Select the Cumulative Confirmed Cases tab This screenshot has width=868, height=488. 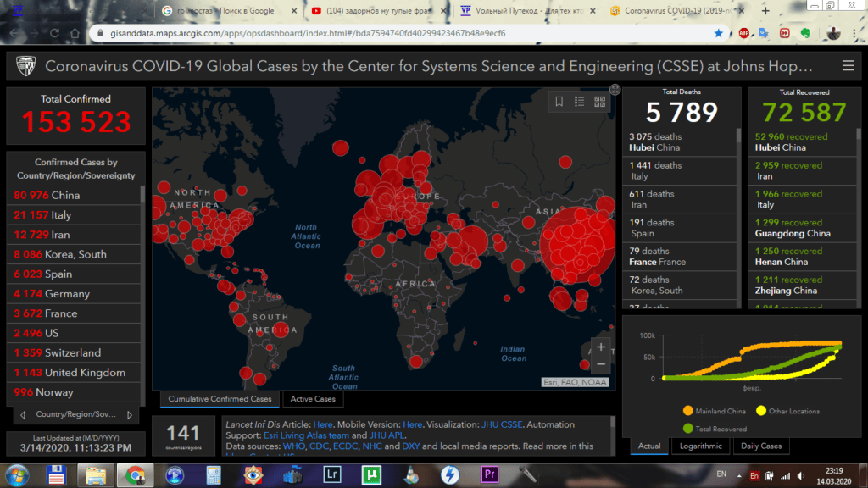220,399
